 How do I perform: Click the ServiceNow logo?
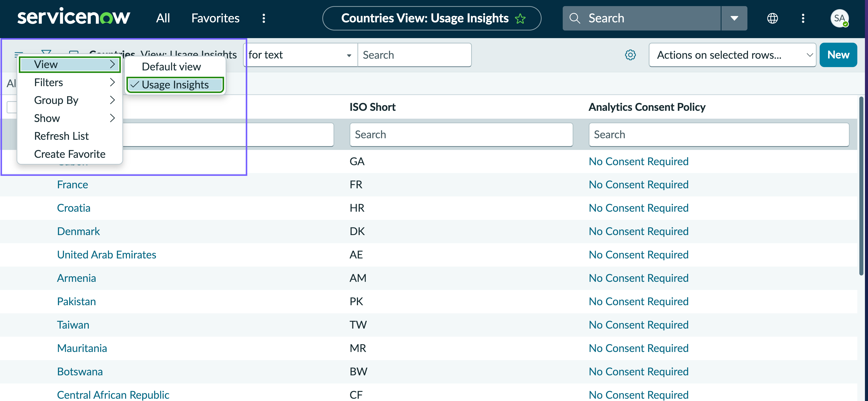pos(74,17)
